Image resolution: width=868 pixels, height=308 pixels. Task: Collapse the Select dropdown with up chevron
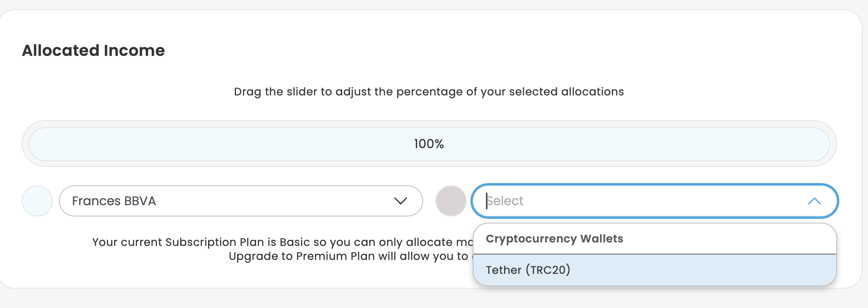click(814, 201)
